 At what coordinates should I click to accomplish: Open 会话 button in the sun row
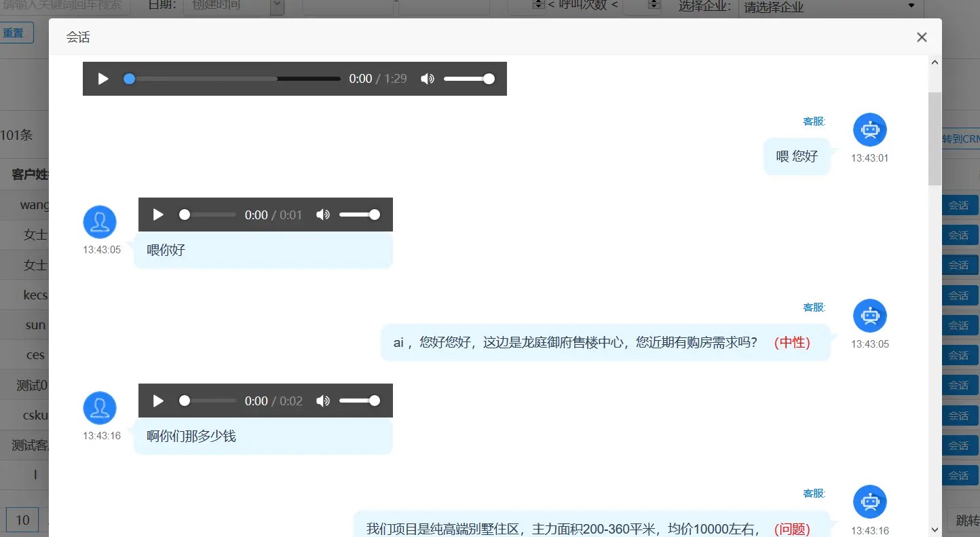(958, 325)
